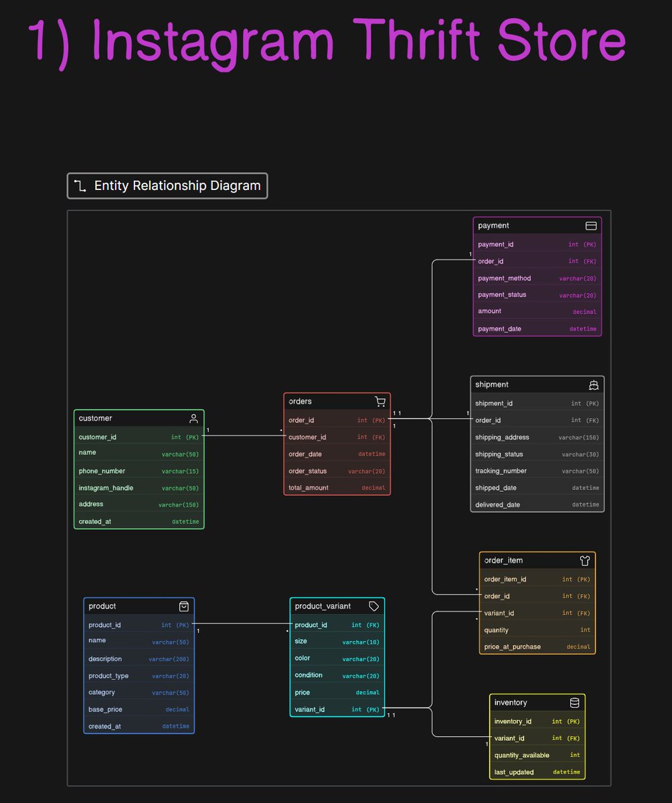Click category row in product table
Screen dimensions: 672x803
[139, 693]
